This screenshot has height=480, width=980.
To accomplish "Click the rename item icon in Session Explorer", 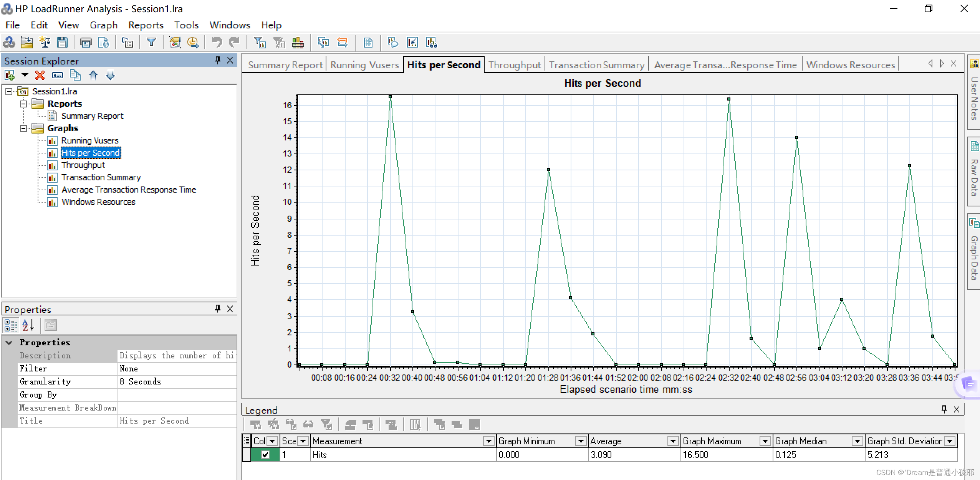I will (58, 75).
